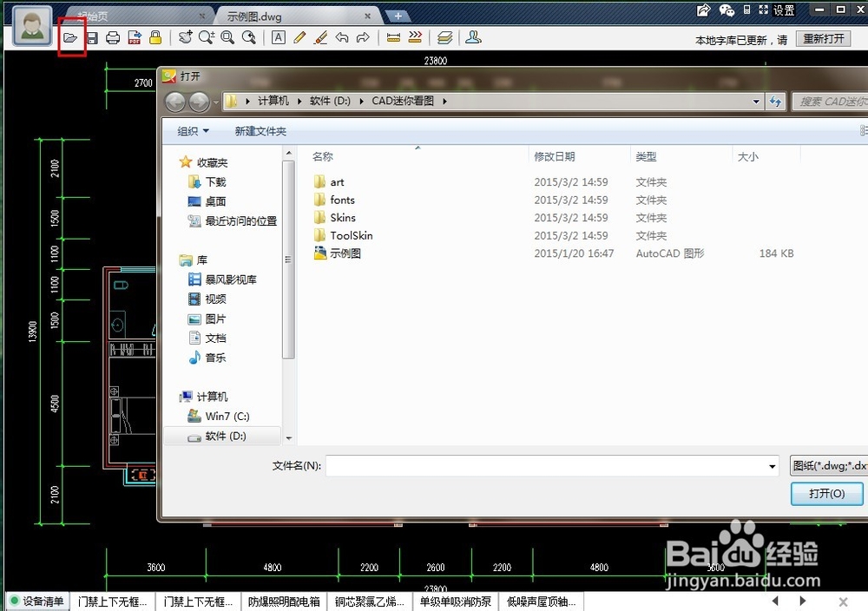The width and height of the screenshot is (868, 611).
Task: Click the Undo arrow icon
Action: click(341, 37)
